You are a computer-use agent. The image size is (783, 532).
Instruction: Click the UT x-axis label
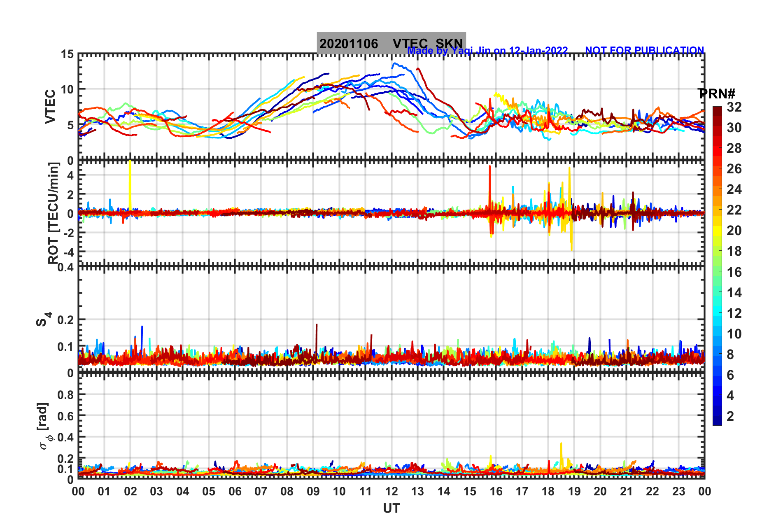click(391, 509)
